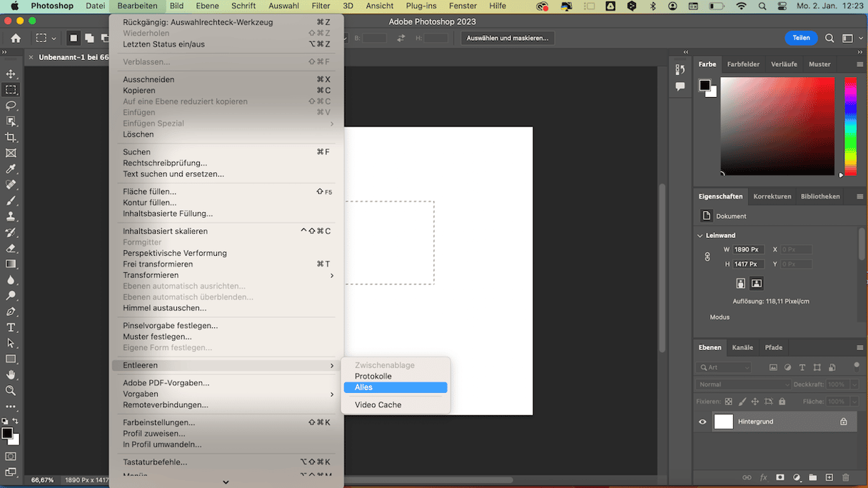Click Auswählen und maskieren button
The image size is (868, 488).
click(508, 38)
